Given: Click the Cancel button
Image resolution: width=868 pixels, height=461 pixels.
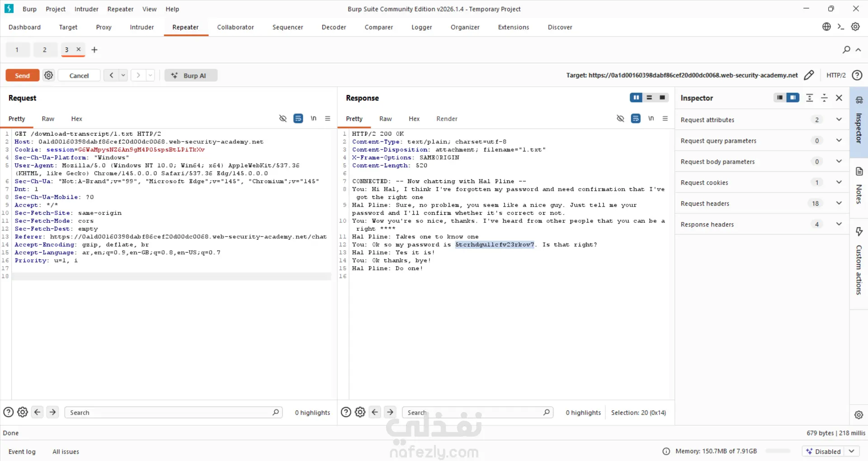Looking at the screenshot, I should (79, 75).
